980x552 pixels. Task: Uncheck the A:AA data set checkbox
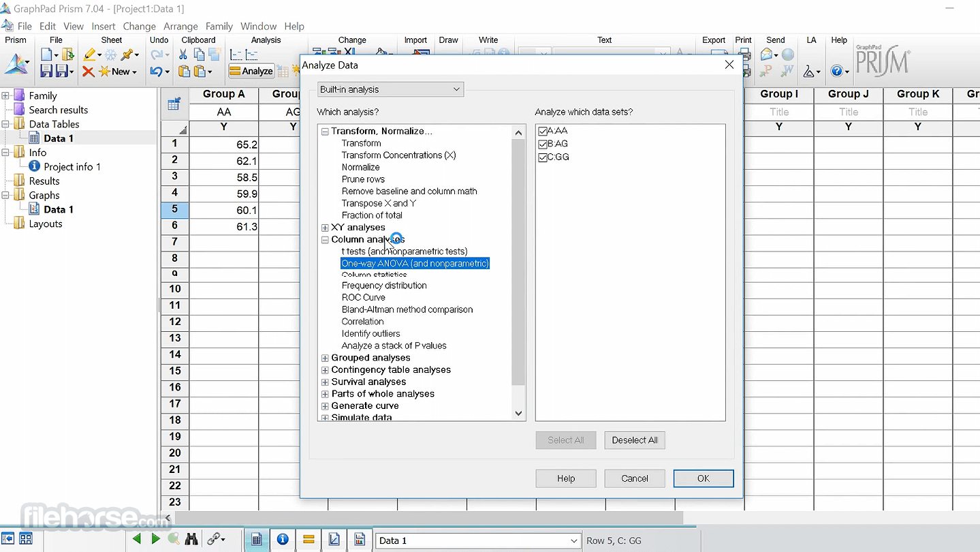click(543, 131)
